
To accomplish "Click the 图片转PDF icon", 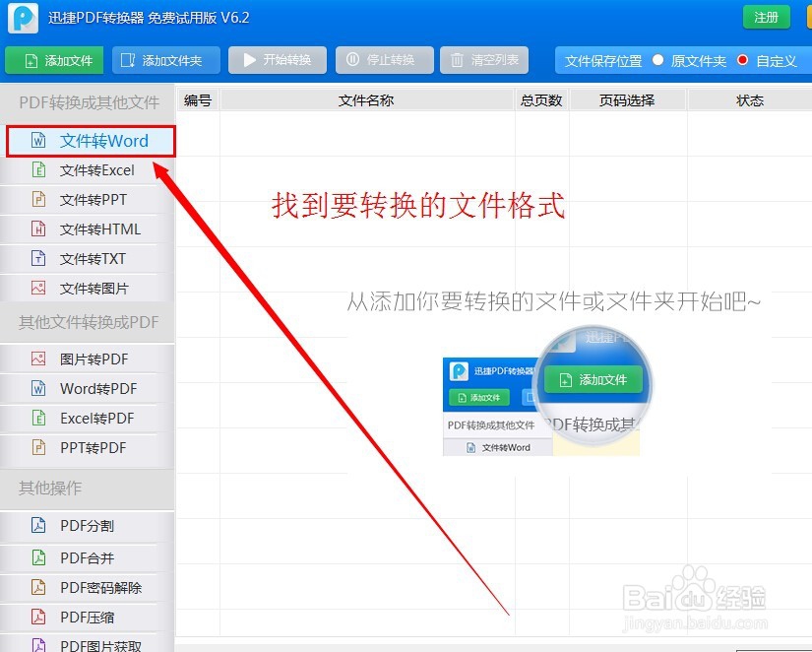I will pos(38,359).
